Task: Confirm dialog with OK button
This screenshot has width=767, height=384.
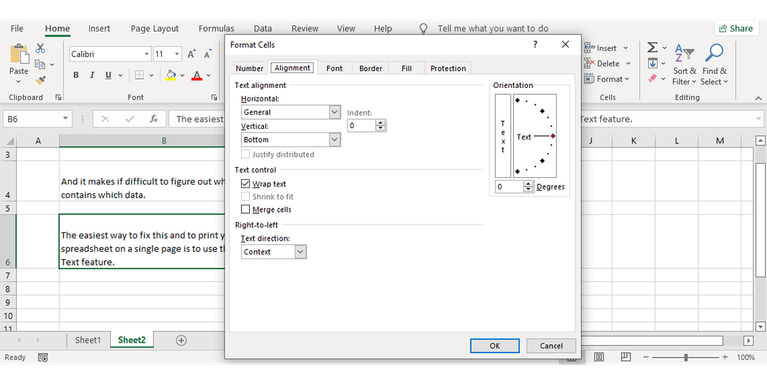Action: [x=495, y=346]
